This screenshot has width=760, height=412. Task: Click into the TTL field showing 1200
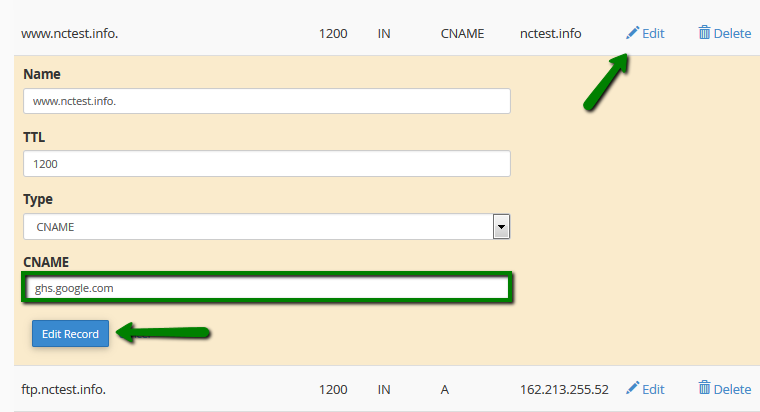point(267,163)
